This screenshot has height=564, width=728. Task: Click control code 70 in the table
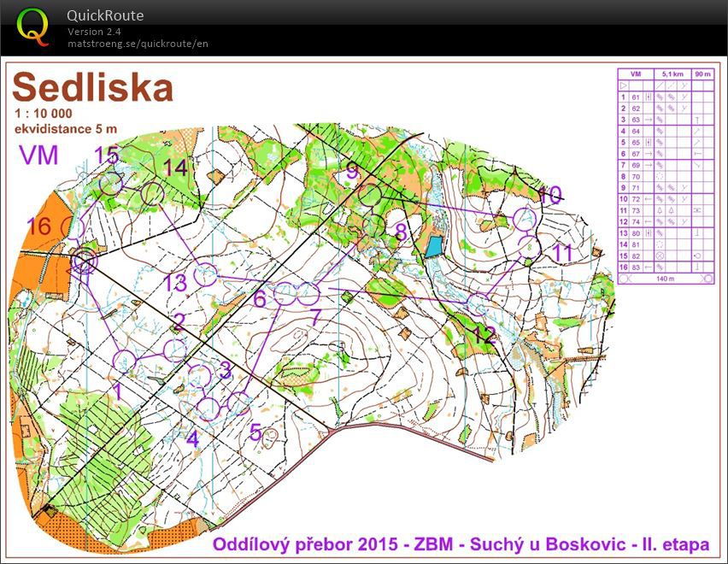[x=636, y=176]
